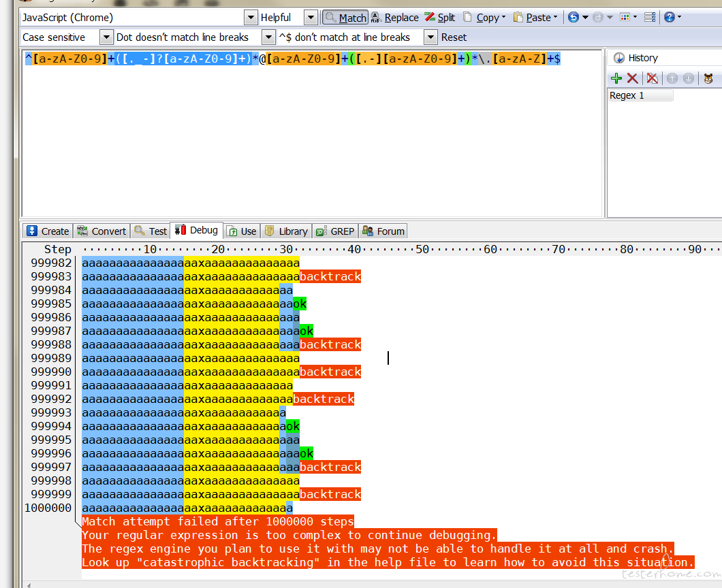Open the GREP tab
The image size is (722, 588).
[334, 231]
